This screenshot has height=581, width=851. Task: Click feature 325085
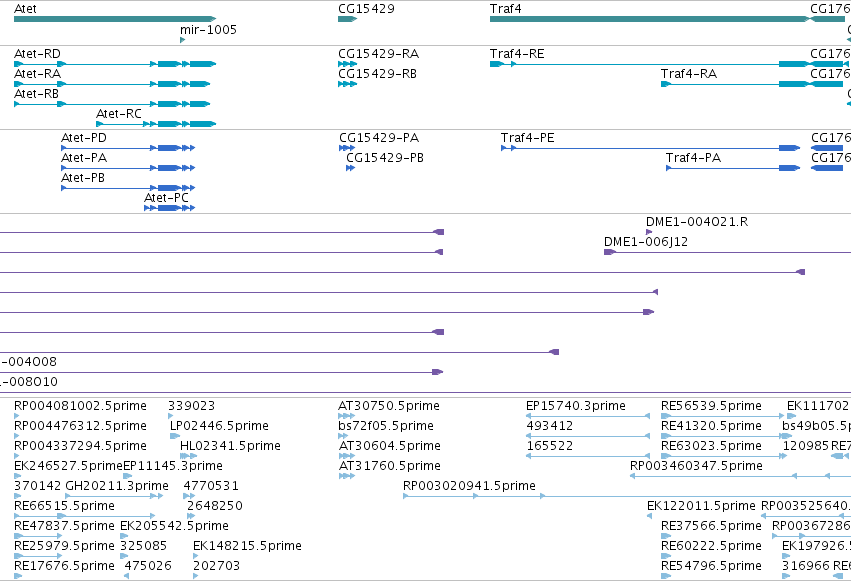point(124,556)
